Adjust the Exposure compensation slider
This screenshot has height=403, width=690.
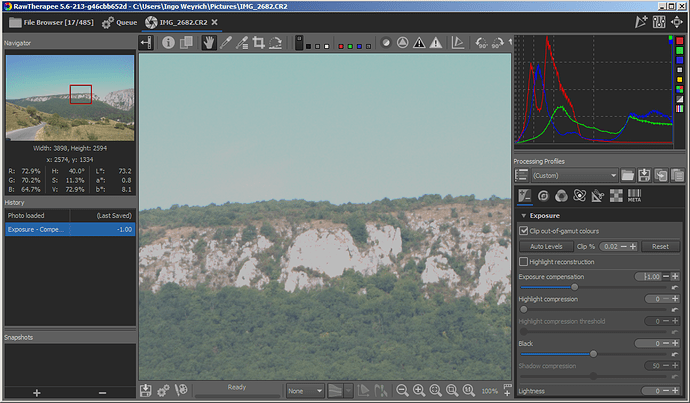tap(574, 286)
